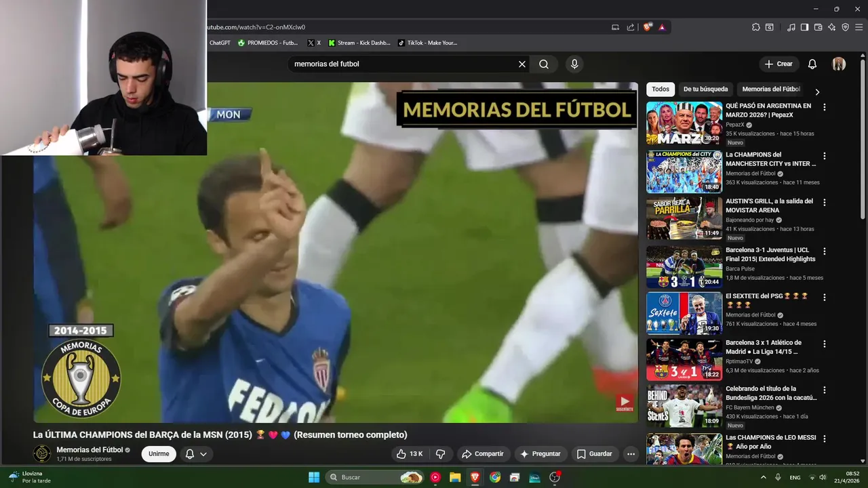Click the taskbar Buscar search box
The image size is (868, 488).
(375, 477)
